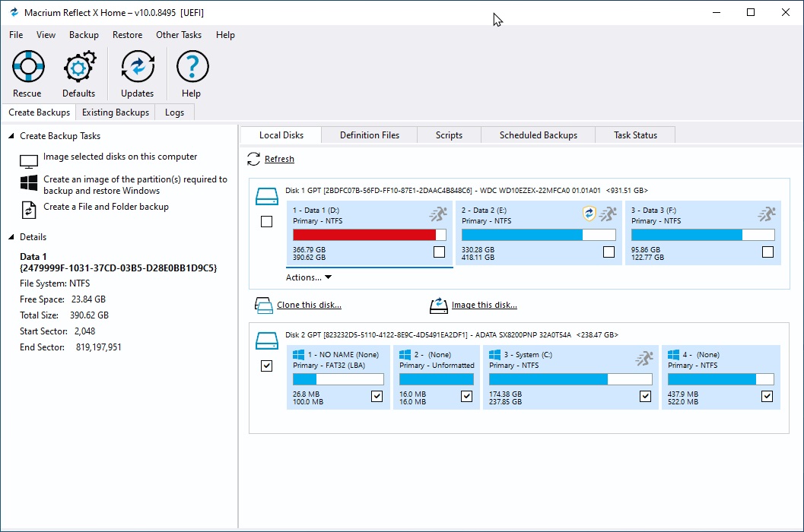
Task: Click the monitor icon for imaging selected disks
Action: click(29, 161)
